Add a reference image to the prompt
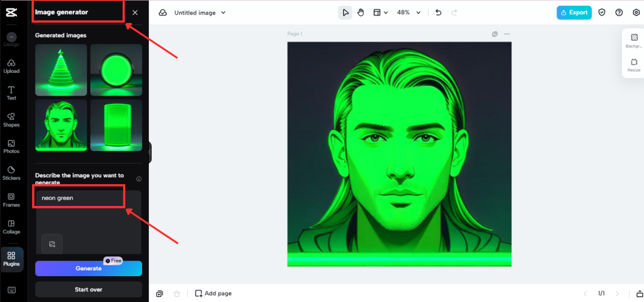 point(52,244)
